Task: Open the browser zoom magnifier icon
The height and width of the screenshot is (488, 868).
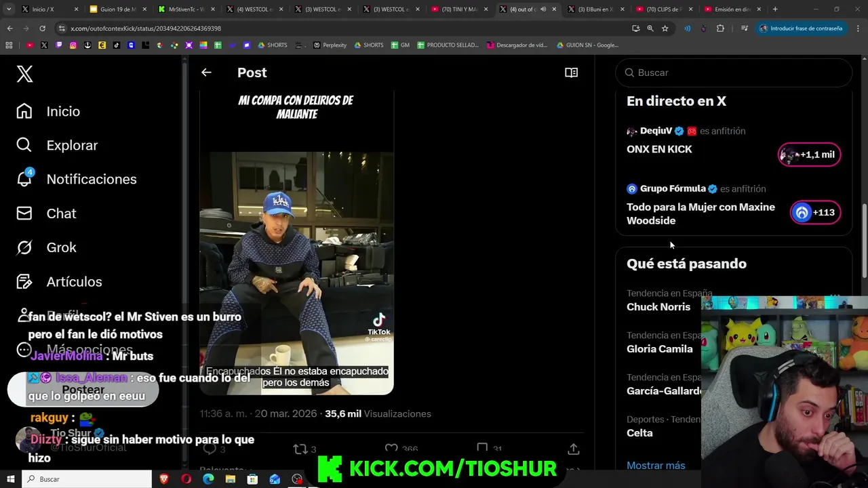Action: tap(650, 28)
